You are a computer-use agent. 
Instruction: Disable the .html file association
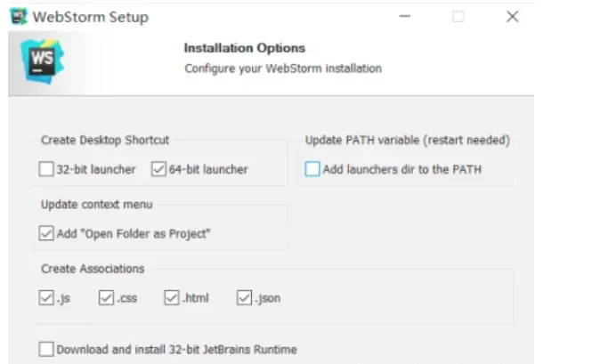172,298
